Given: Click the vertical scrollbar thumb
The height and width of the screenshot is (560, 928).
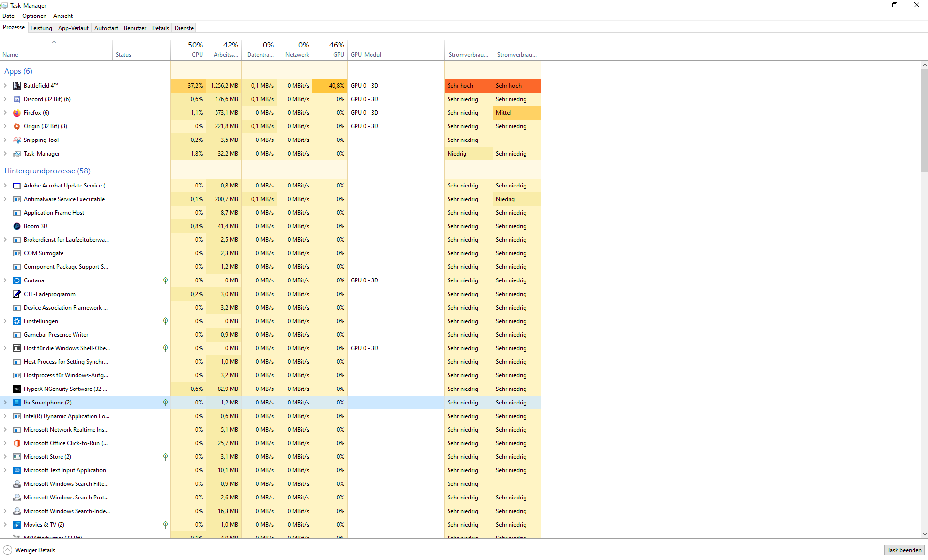Looking at the screenshot, I should (x=924, y=120).
